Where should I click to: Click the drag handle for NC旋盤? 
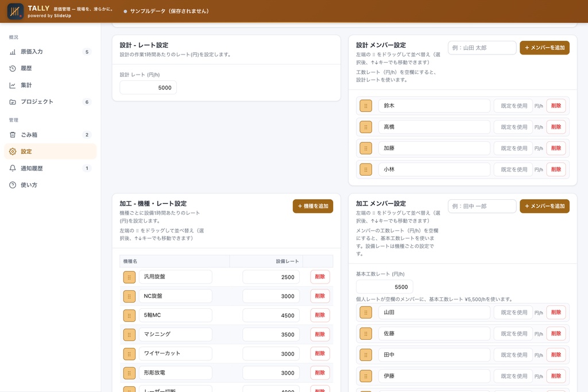pyautogui.click(x=129, y=296)
